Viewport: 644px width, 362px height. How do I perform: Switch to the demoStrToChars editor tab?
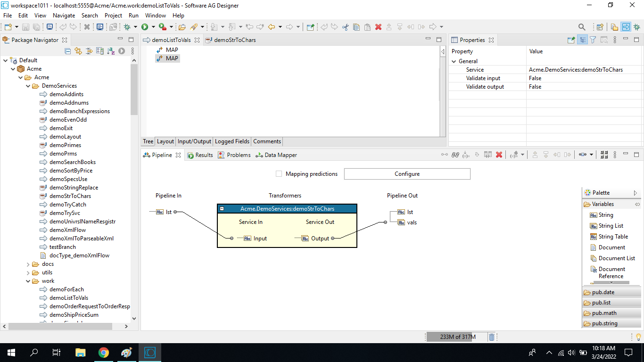click(x=231, y=40)
